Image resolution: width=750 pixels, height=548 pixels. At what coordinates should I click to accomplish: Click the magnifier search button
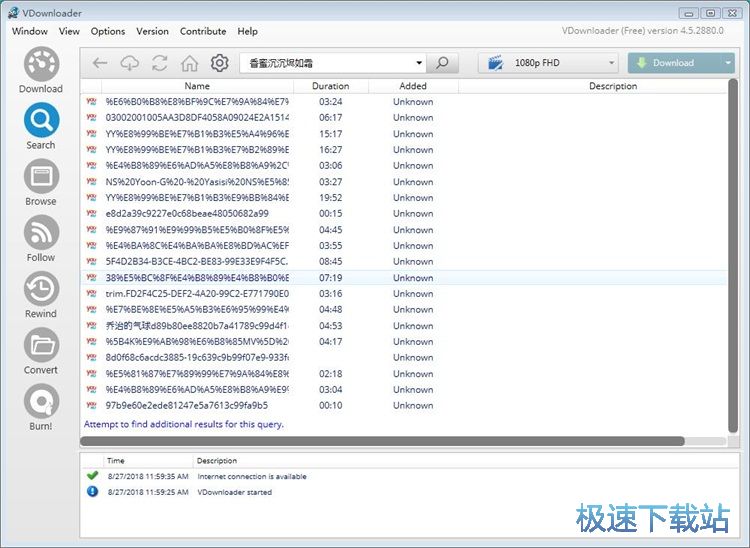(x=441, y=63)
